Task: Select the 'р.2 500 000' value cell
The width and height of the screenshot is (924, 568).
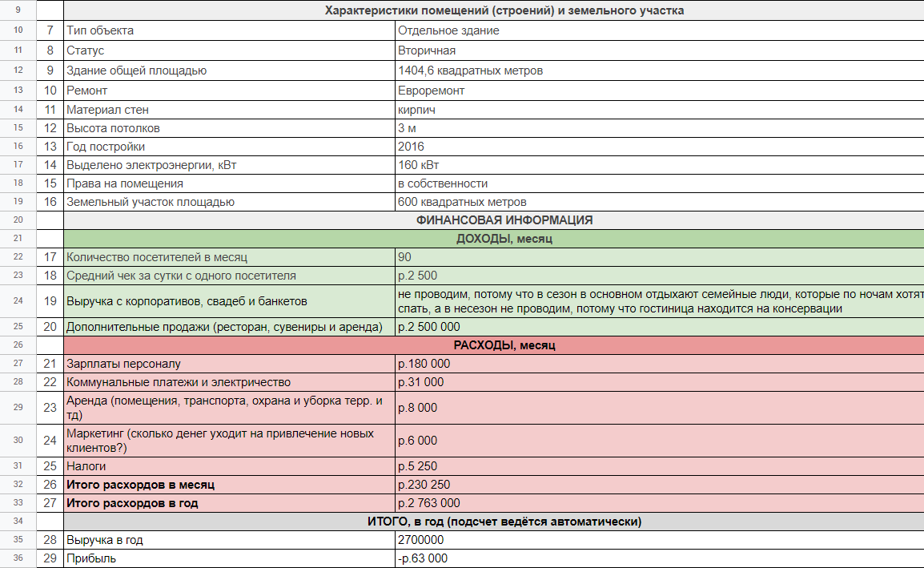Action: click(x=660, y=327)
